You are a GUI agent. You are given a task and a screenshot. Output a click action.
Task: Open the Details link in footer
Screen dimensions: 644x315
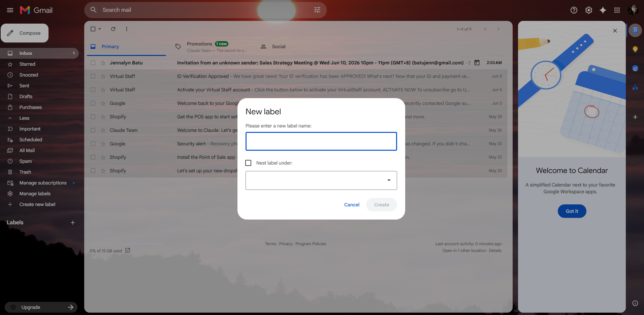click(x=495, y=251)
